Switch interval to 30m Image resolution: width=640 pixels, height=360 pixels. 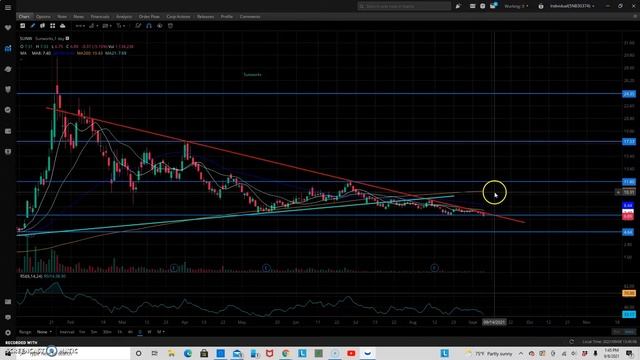tap(107, 332)
